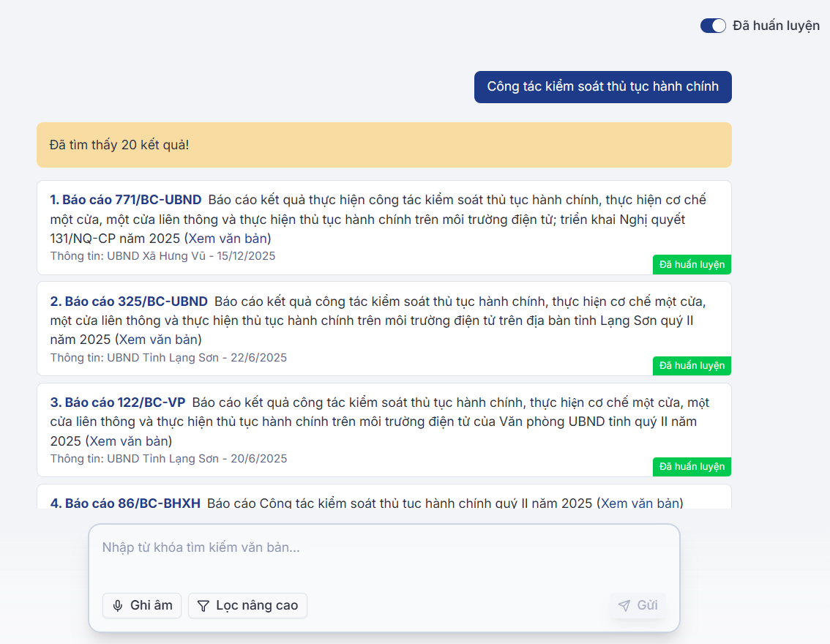Click the green badge on Báo cáo 325/BC-UBND
The image size is (830, 644).
[692, 365]
